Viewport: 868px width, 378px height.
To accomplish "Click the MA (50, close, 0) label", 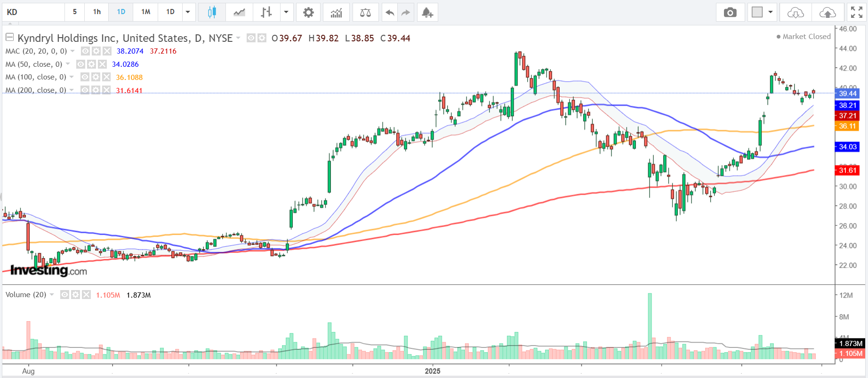I will (x=34, y=64).
